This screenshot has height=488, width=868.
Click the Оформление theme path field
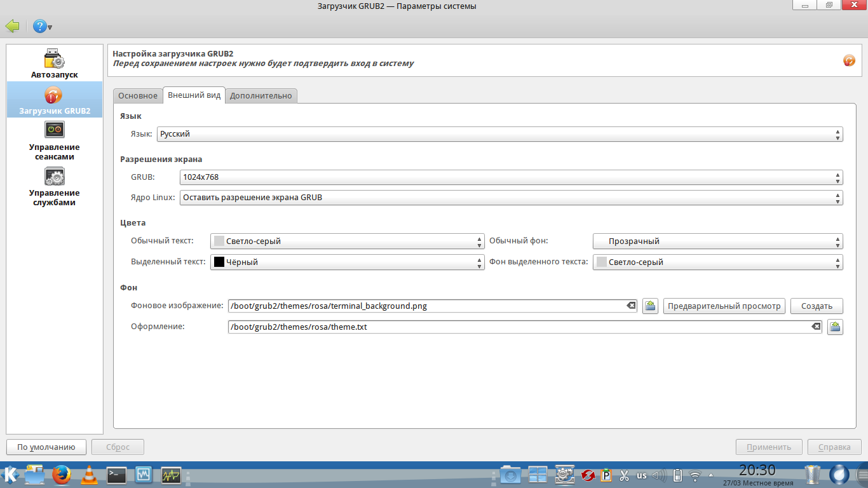524,327
